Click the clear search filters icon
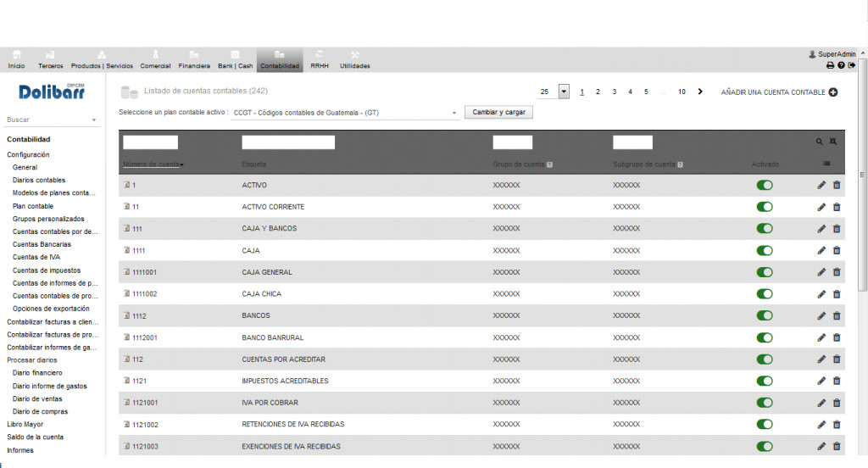Screen dimensions: 868x468 pos(833,142)
